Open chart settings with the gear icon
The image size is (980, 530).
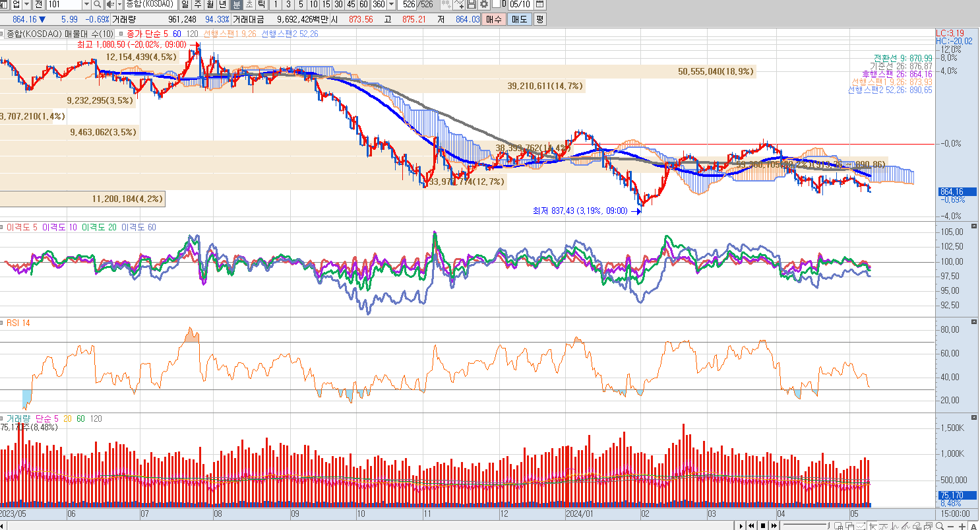(483, 5)
